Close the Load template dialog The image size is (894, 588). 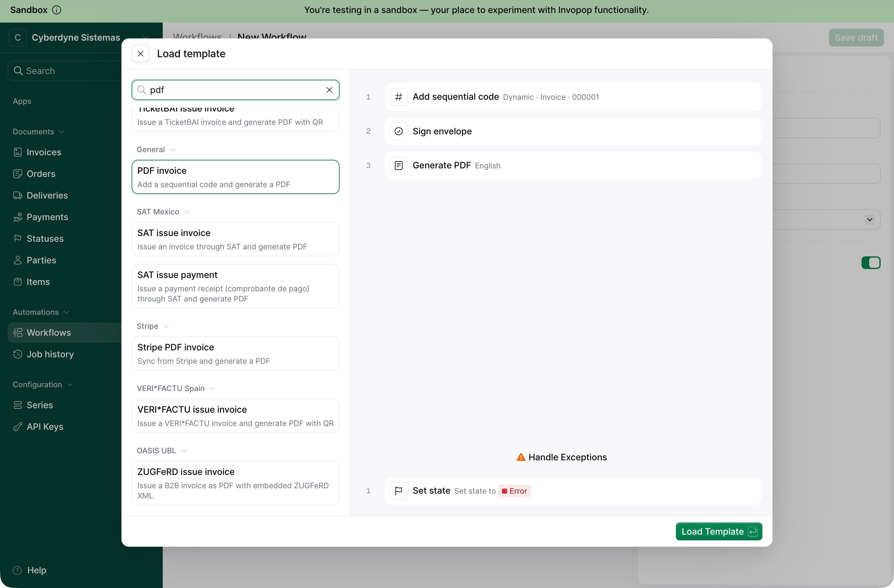point(141,54)
